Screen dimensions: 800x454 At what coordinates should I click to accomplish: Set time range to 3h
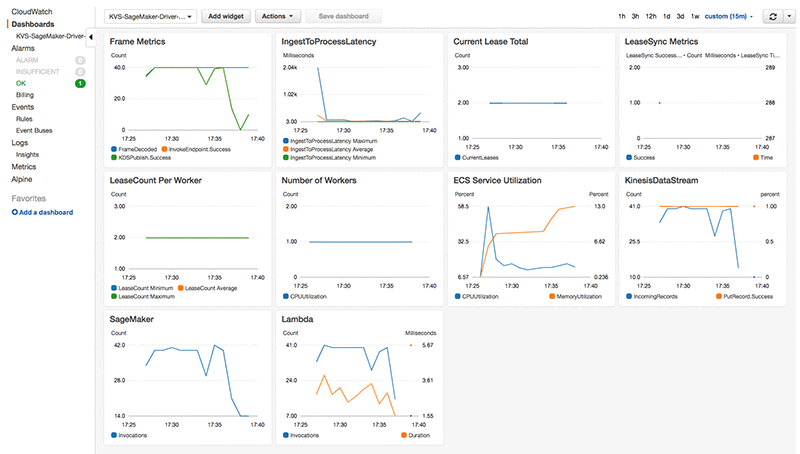click(635, 16)
